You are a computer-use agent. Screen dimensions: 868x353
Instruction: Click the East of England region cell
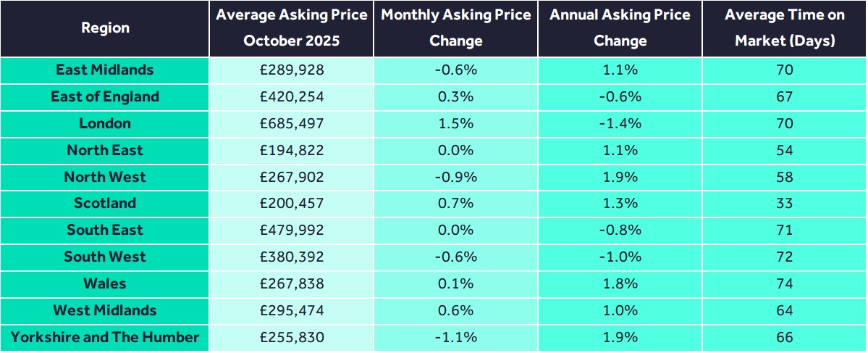click(x=105, y=97)
